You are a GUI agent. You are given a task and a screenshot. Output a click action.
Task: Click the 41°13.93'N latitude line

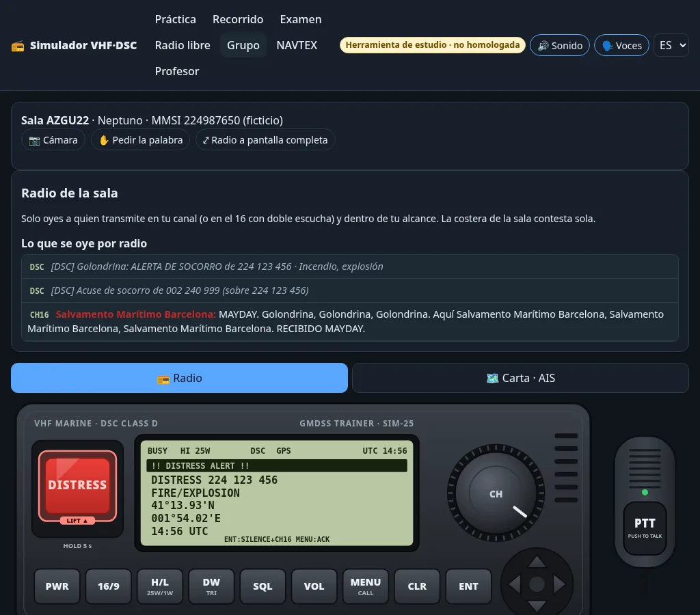click(x=183, y=505)
